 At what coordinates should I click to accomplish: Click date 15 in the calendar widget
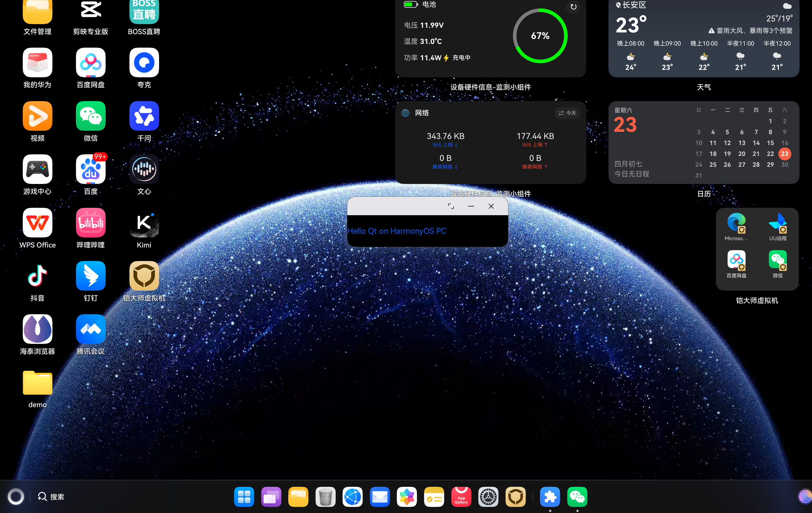click(x=770, y=143)
